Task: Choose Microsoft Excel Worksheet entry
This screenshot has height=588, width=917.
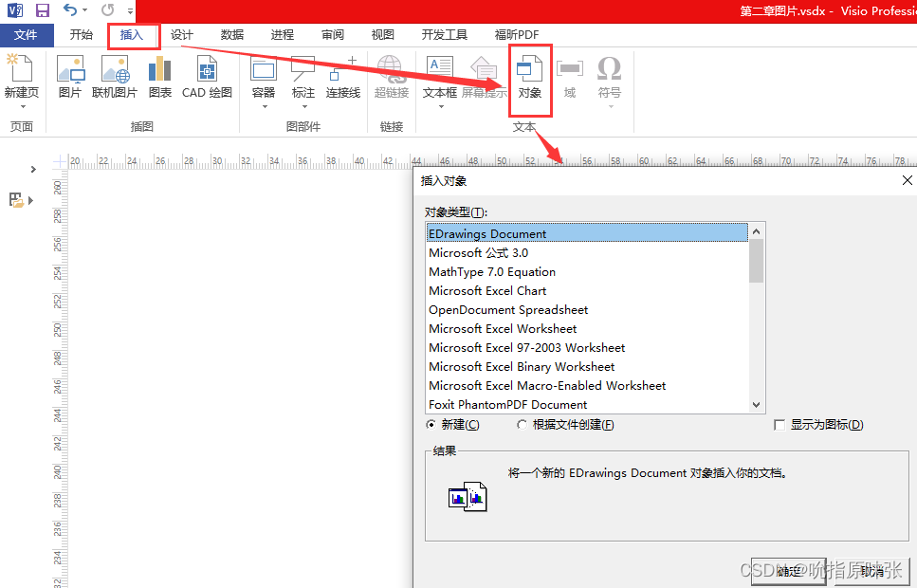Action: tap(587, 329)
